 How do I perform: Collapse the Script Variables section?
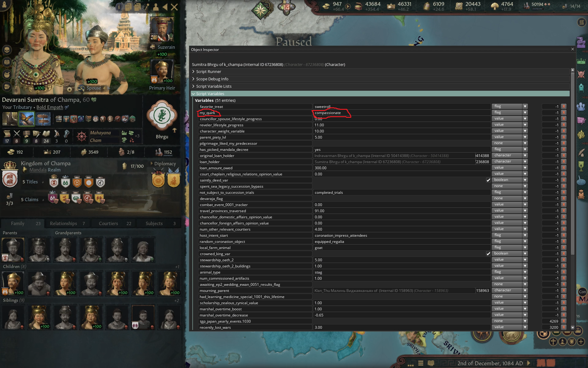(x=210, y=94)
